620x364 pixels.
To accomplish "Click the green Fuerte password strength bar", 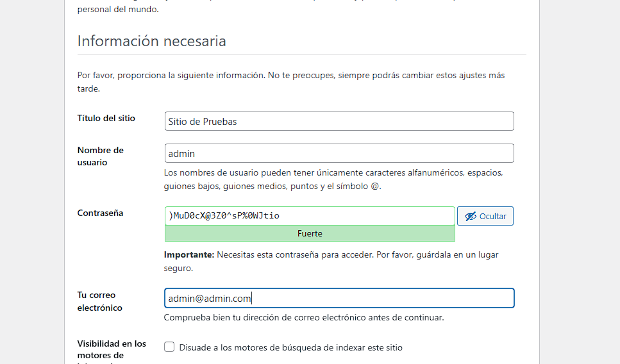I will (310, 234).
